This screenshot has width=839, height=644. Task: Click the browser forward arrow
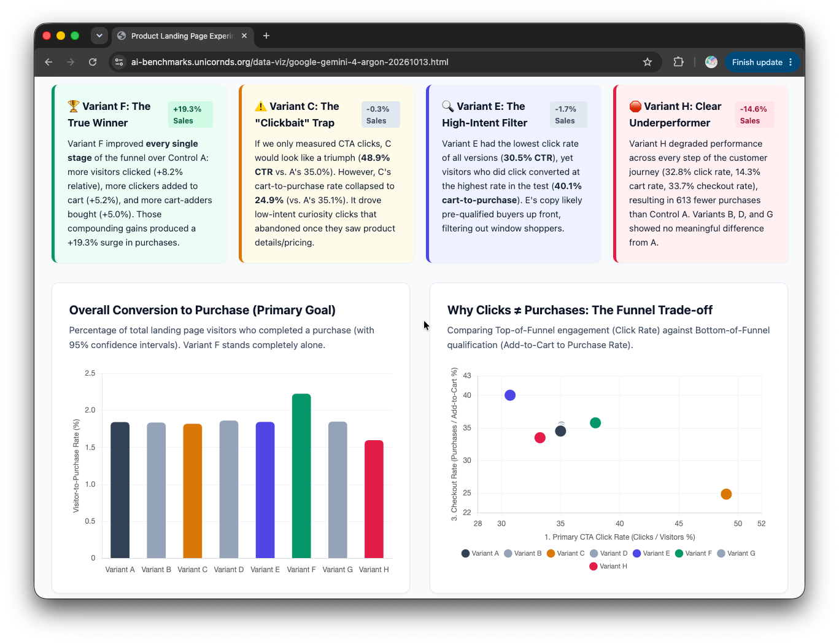71,62
